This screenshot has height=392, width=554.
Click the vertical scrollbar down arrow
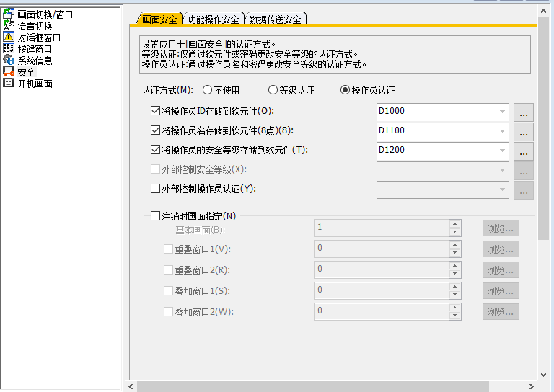coord(544,375)
